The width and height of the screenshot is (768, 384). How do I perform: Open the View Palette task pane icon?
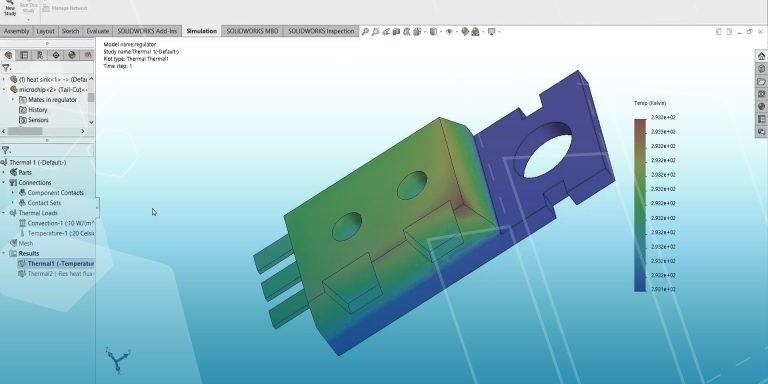tap(761, 94)
